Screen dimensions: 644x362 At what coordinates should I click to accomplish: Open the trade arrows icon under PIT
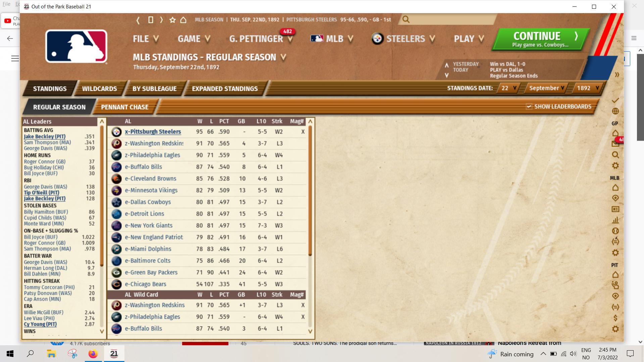pos(615,307)
